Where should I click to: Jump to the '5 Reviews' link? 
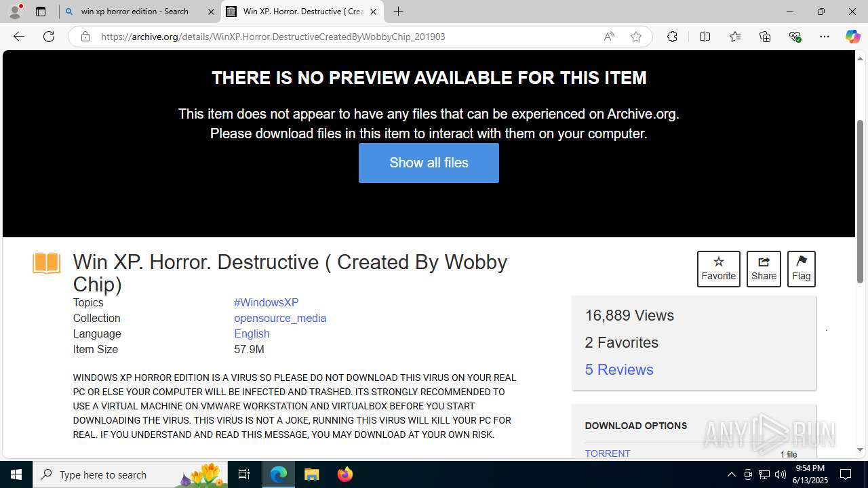point(619,369)
